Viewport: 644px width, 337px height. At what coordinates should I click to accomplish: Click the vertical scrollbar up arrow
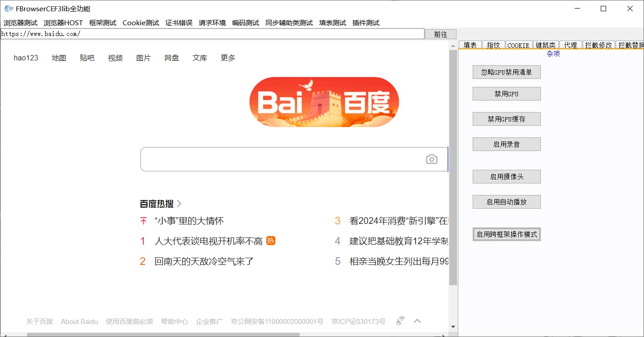click(x=453, y=46)
